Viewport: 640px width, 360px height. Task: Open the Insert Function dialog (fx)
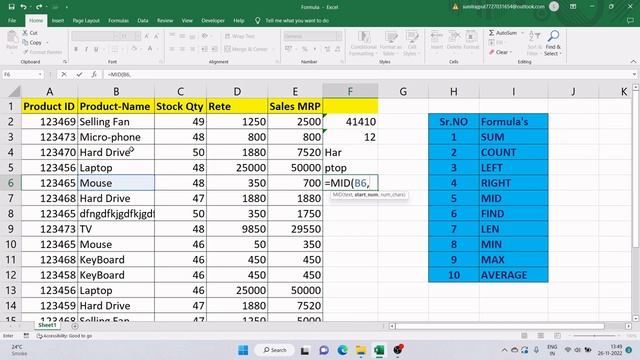(94, 74)
